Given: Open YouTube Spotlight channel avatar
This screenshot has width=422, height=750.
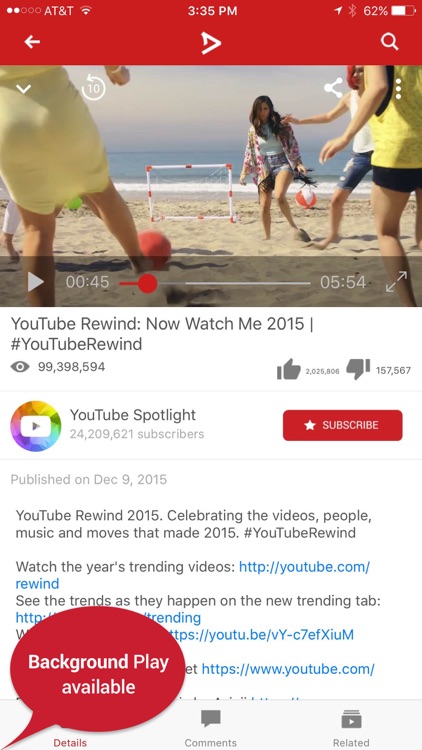Looking at the screenshot, I should tap(36, 426).
